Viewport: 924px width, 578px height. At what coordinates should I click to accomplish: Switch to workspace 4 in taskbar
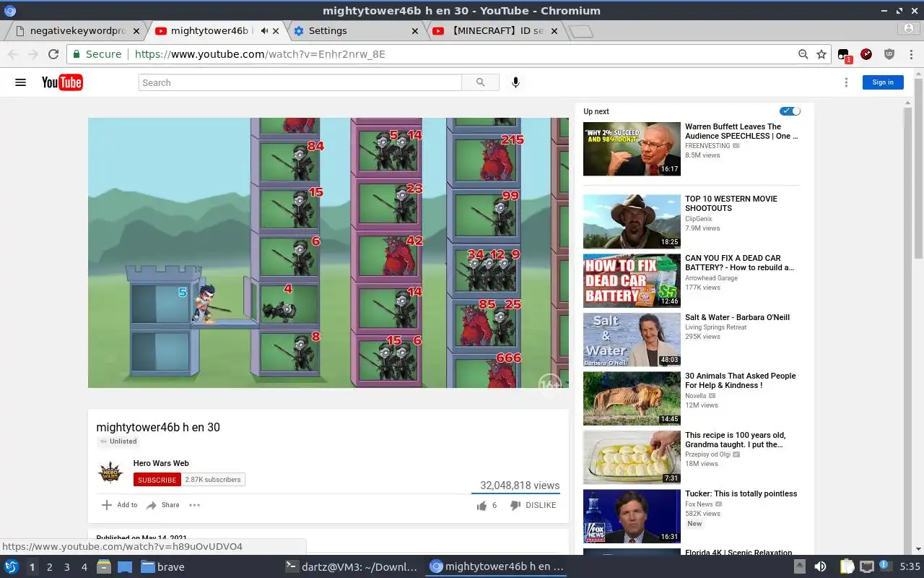[x=84, y=567]
